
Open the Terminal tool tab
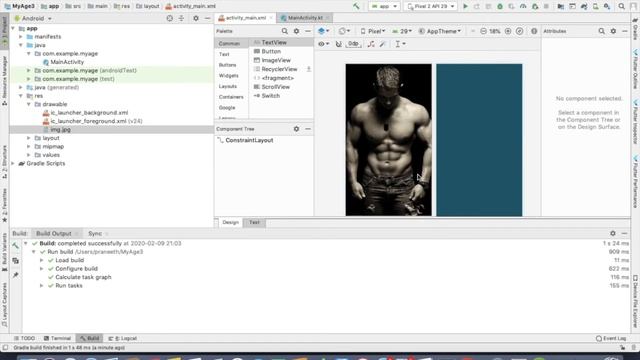click(57, 338)
